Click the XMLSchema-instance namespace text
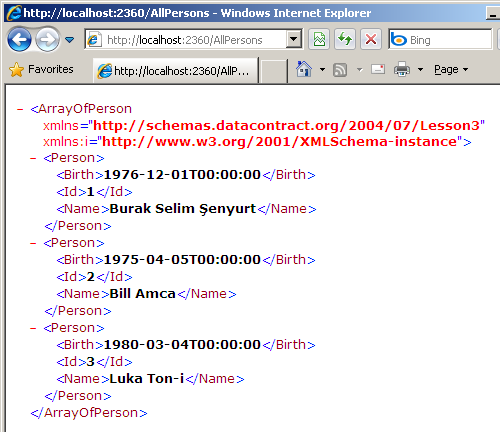The height and width of the screenshot is (432, 500). point(279,141)
